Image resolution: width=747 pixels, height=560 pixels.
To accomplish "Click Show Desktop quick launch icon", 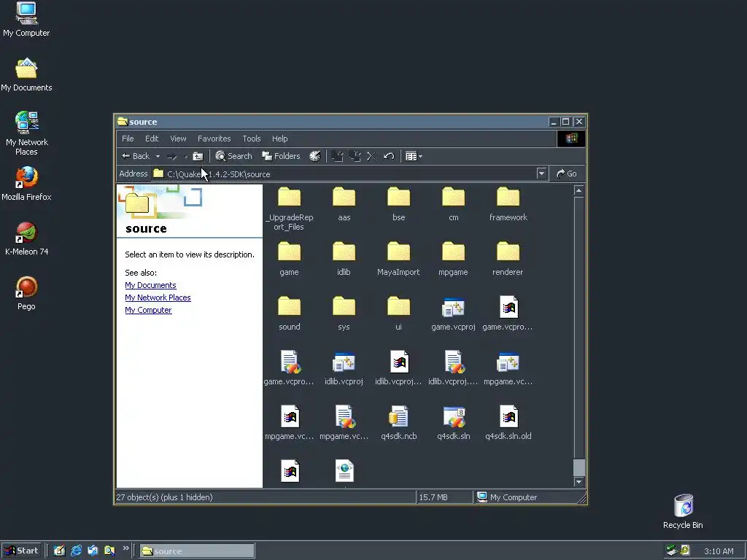I will (x=59, y=551).
